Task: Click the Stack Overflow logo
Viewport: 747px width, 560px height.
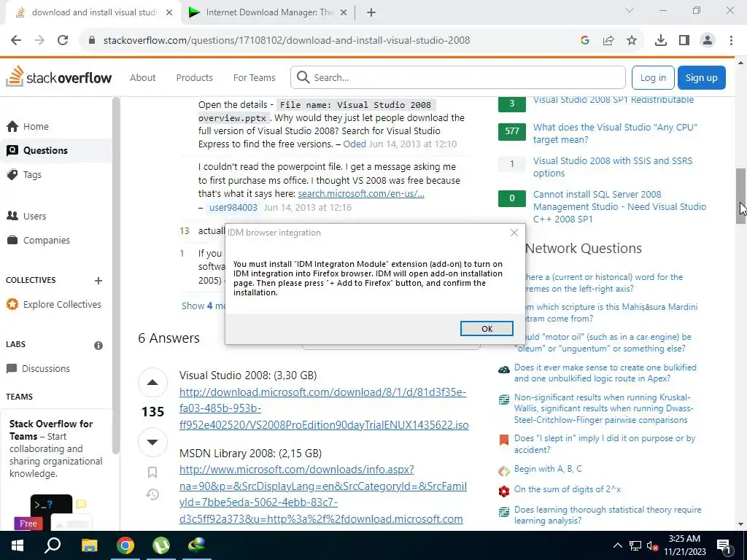Action: tap(58, 77)
